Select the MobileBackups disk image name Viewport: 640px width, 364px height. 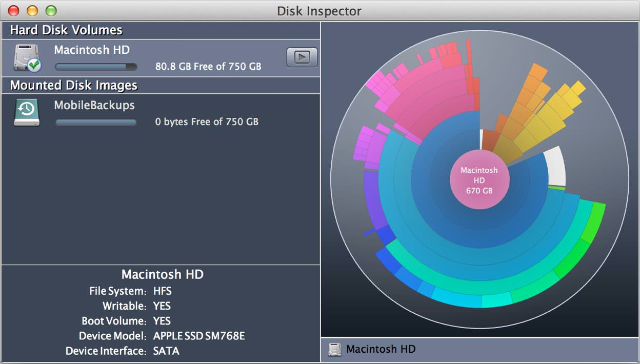tap(94, 105)
